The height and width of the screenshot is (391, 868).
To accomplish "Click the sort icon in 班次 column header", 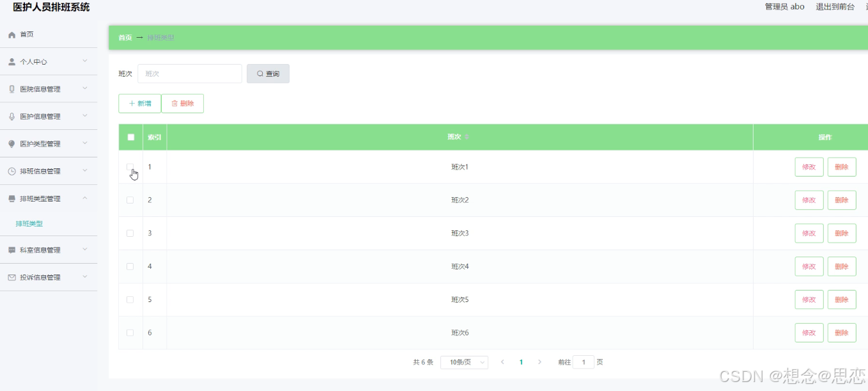I will pyautogui.click(x=467, y=137).
